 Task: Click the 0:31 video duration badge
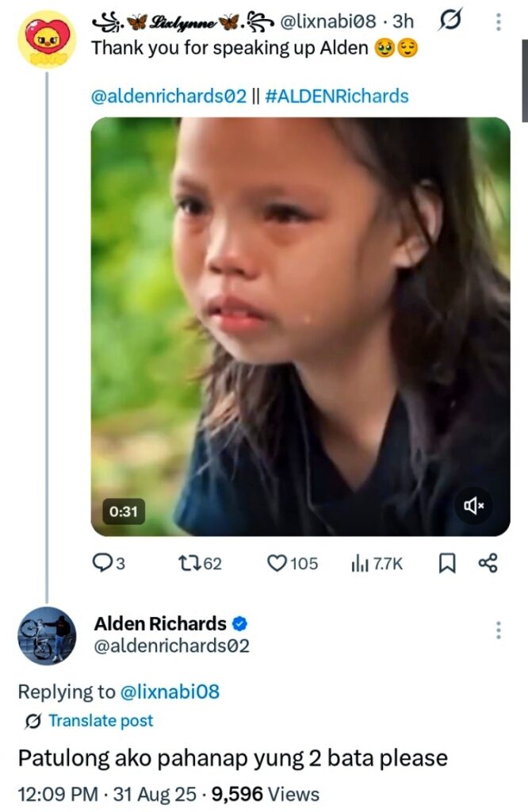[x=124, y=511]
